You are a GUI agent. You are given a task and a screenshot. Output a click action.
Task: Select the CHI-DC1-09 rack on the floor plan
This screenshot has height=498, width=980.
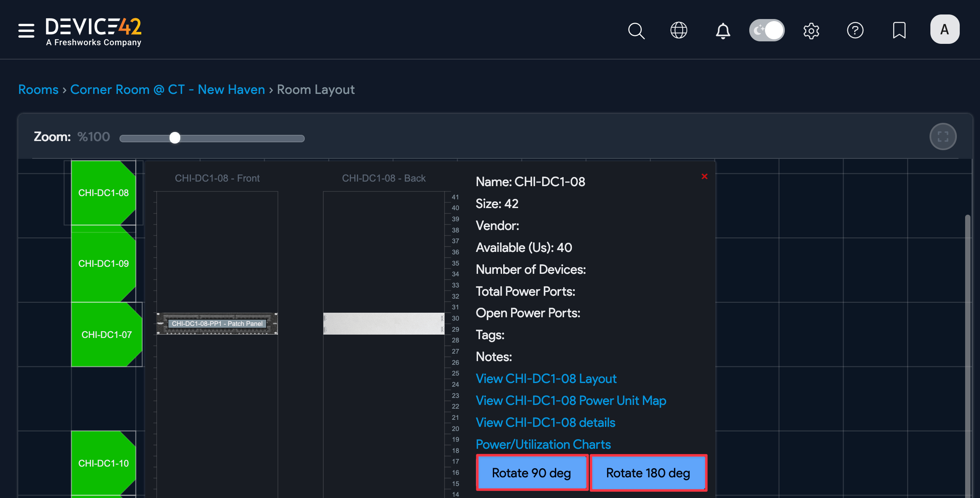pos(103,263)
